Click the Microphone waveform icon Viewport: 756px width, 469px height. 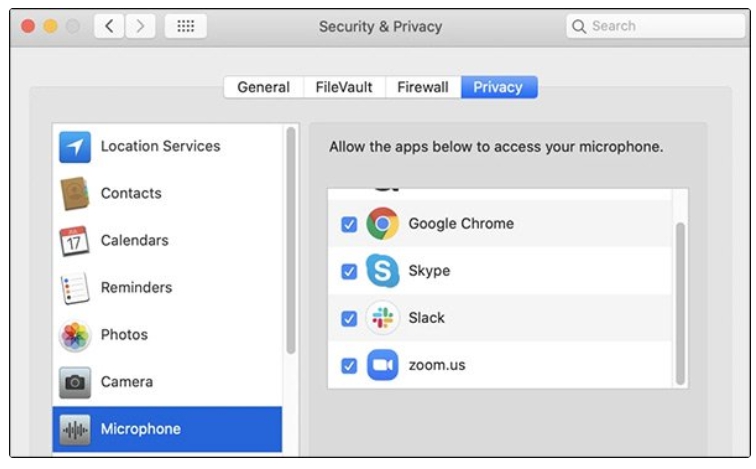(x=75, y=429)
